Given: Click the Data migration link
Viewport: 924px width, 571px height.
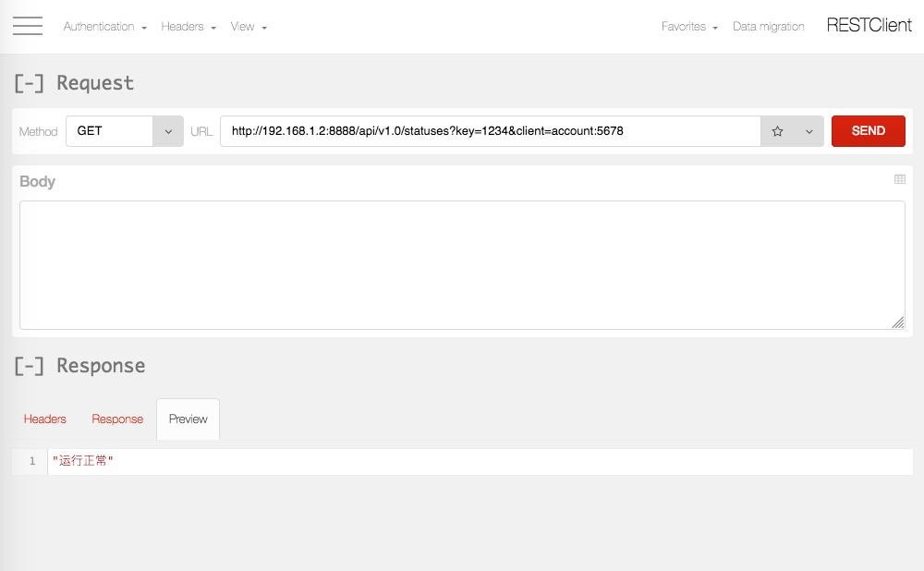Looking at the screenshot, I should [x=768, y=27].
